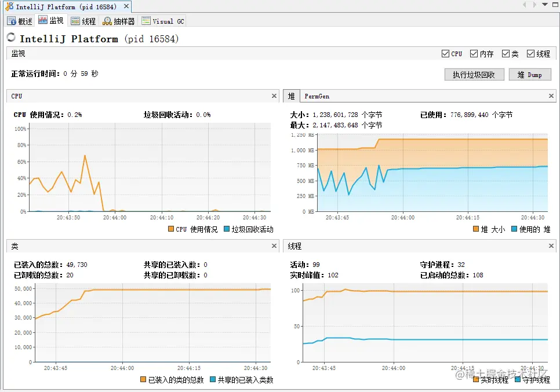Open the tab list dropdown arrow at top right

pos(545,5)
